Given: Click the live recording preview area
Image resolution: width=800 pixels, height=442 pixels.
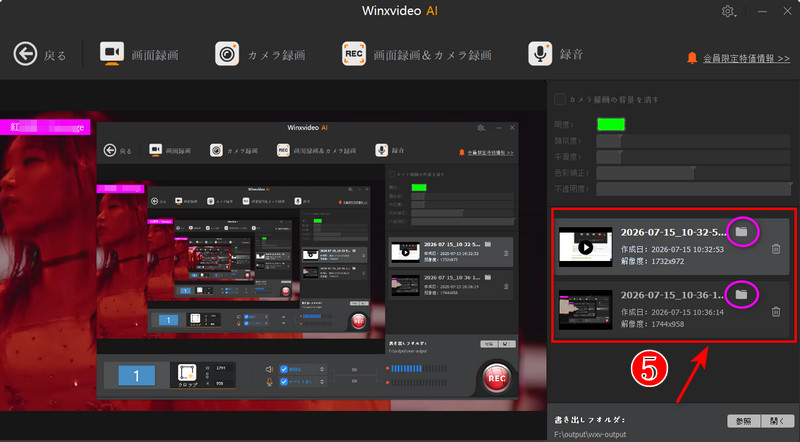Looking at the screenshot, I should coord(273,260).
